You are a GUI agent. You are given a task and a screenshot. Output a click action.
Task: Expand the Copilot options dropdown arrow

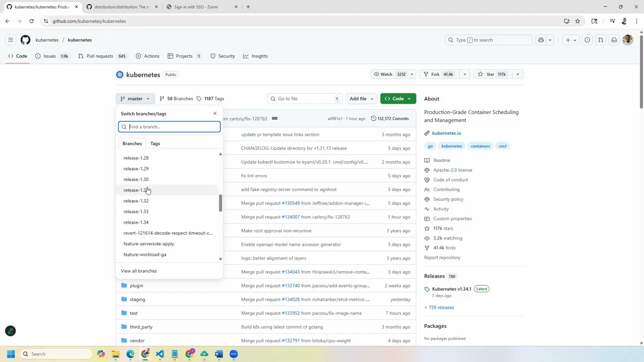(550, 40)
